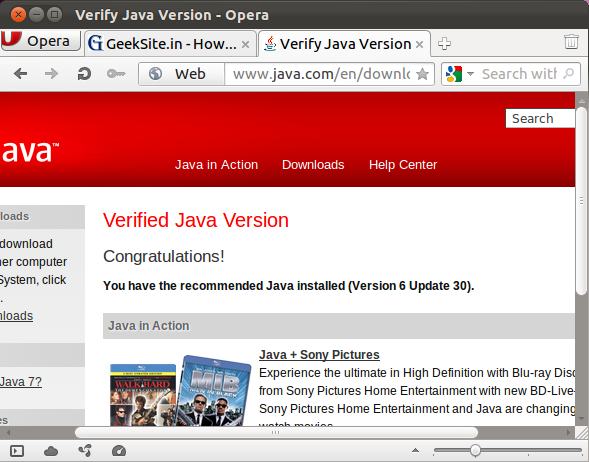The width and height of the screenshot is (589, 462).
Task: Click the address bar URL field
Action: pyautogui.click(x=321, y=74)
